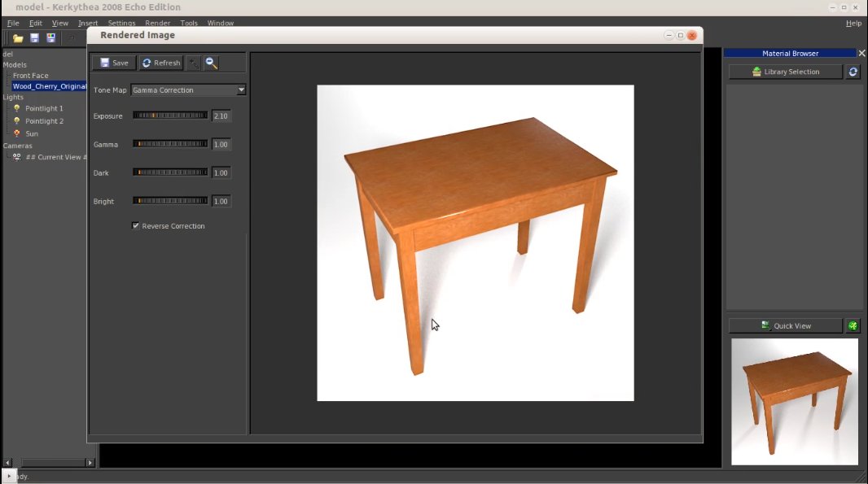Image resolution: width=868 pixels, height=484 pixels.
Task: Open the Settings menu
Action: (x=121, y=24)
